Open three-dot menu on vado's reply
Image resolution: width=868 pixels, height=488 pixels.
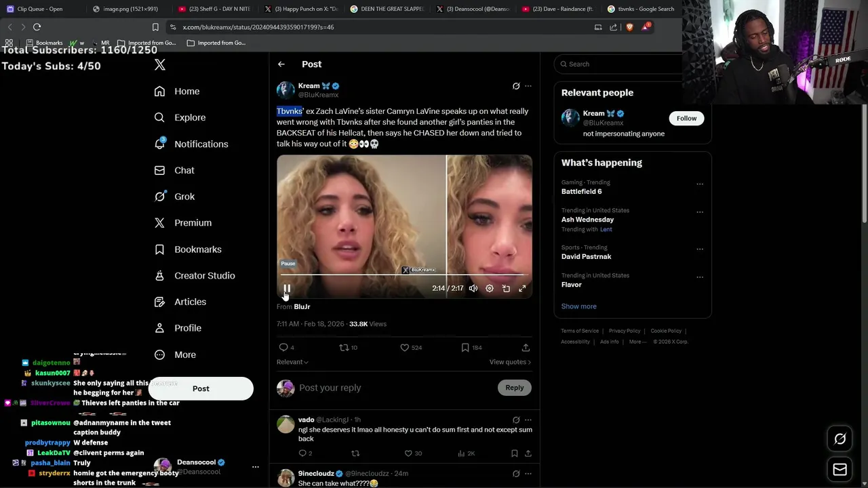click(528, 420)
